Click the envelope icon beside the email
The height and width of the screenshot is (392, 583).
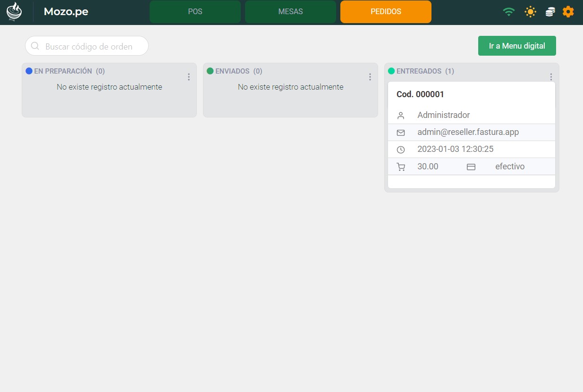(401, 133)
